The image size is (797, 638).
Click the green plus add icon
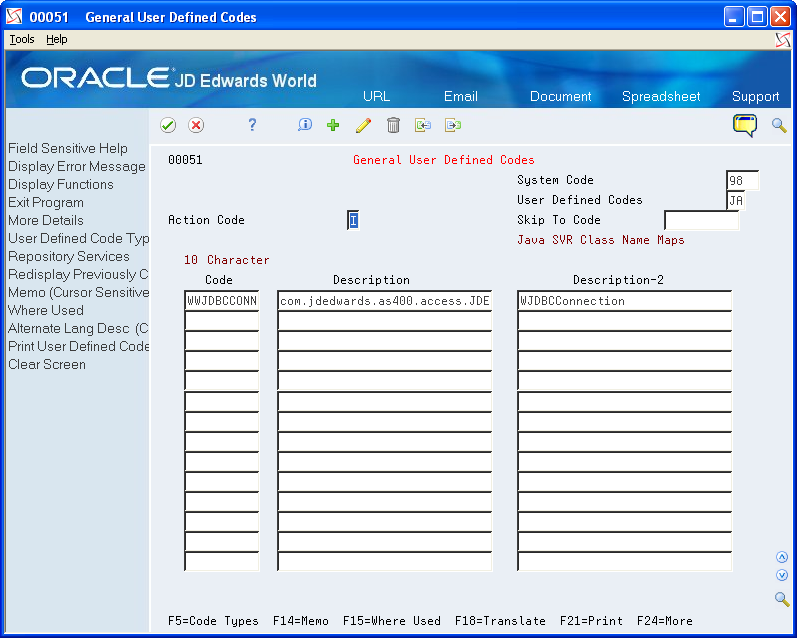(x=333, y=125)
